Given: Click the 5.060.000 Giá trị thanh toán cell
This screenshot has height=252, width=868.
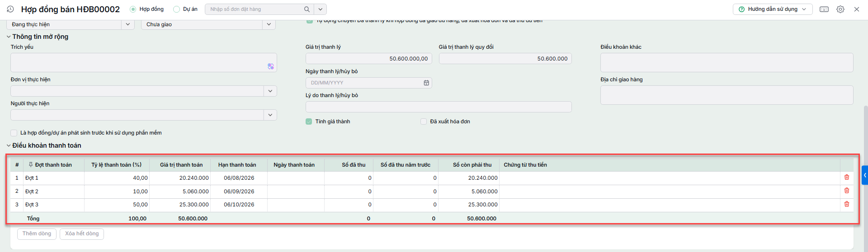Looking at the screenshot, I should click(x=180, y=191).
